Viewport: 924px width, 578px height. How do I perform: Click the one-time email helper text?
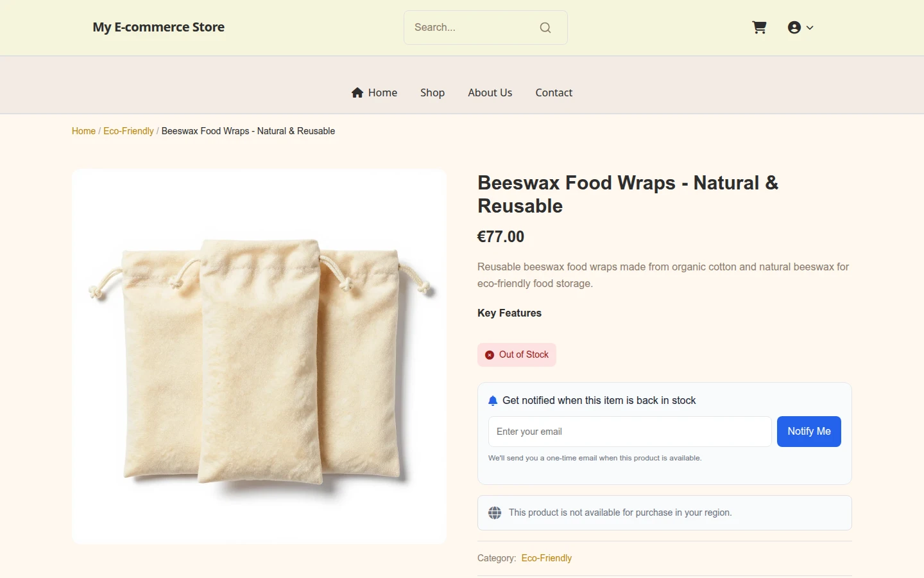(x=595, y=458)
